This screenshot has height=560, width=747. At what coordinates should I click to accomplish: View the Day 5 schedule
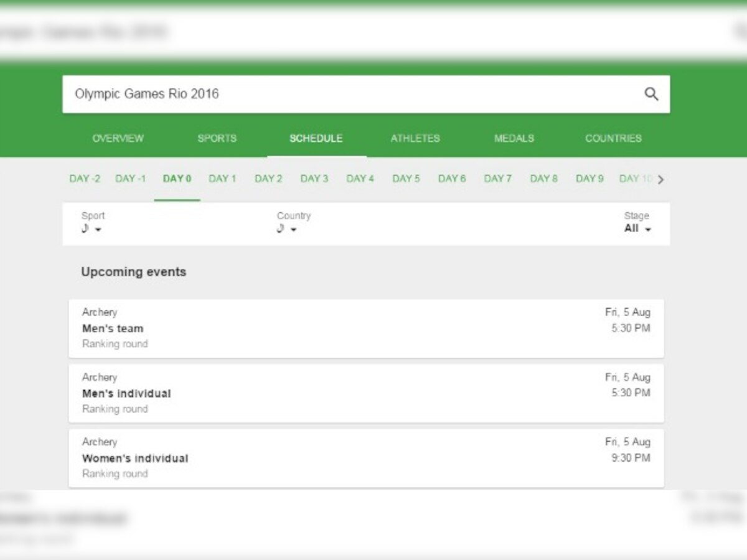[x=406, y=179]
